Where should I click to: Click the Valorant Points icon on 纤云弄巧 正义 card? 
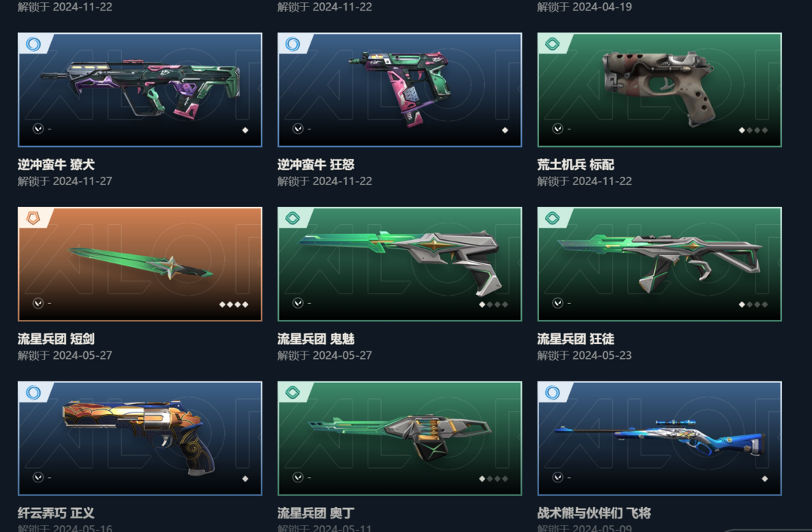38,477
